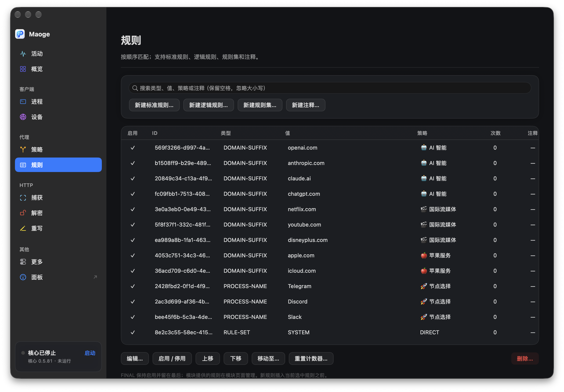564x392 pixels.
Task: Open the 策略 policy branch icon
Action: [23, 149]
